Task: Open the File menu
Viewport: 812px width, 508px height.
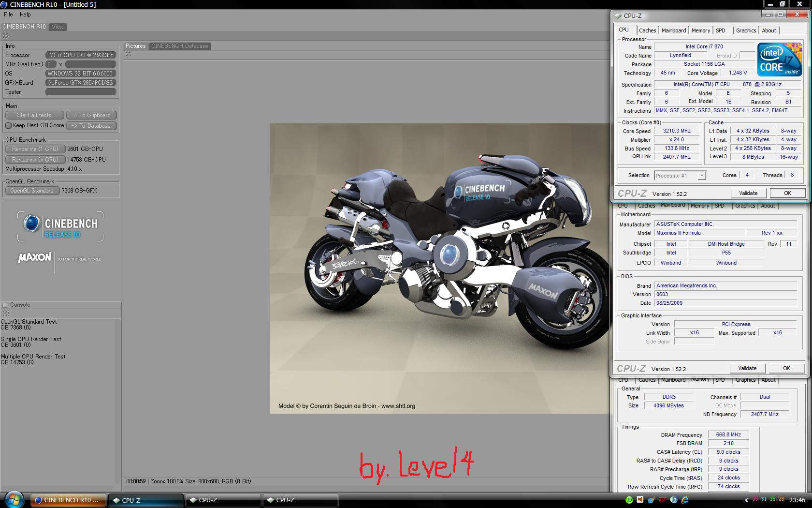Action: click(x=8, y=15)
